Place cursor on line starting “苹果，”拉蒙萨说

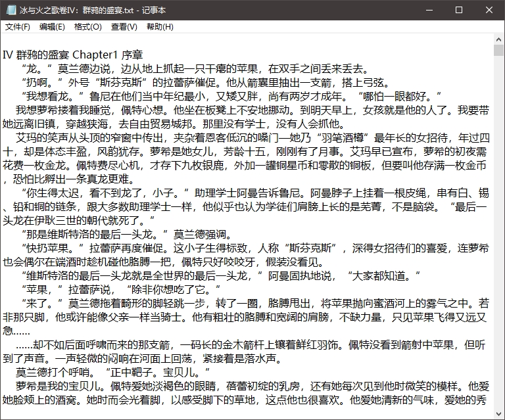[132, 289]
